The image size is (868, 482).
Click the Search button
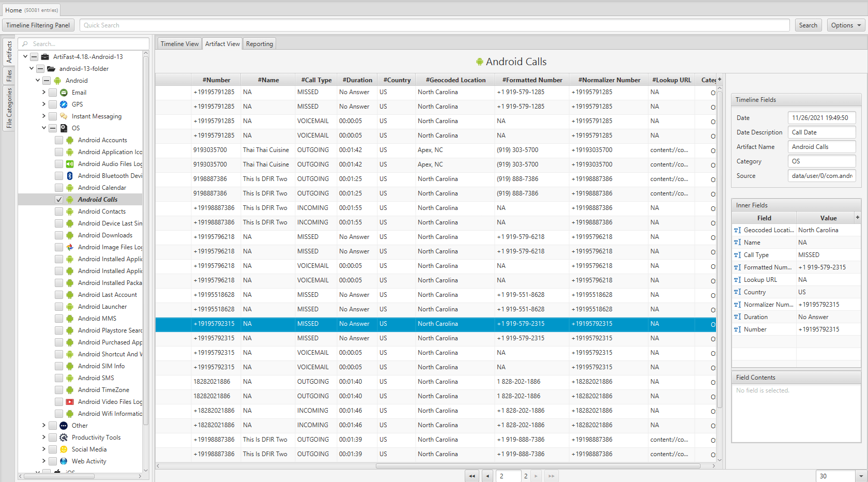point(808,25)
